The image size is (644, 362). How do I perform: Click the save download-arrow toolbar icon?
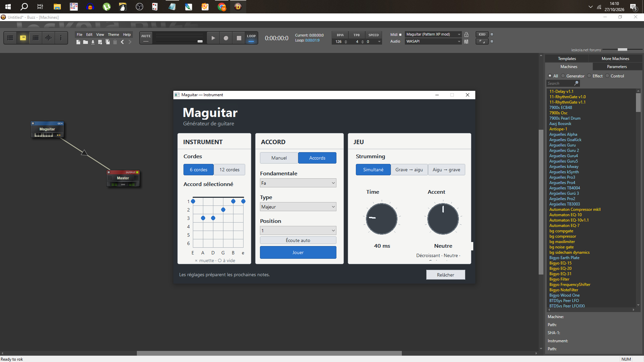point(93,42)
